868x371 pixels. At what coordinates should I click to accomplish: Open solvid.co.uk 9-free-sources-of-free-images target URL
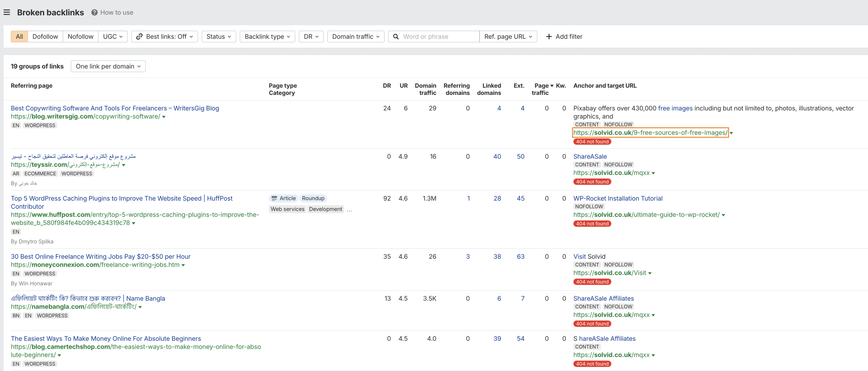pyautogui.click(x=650, y=132)
